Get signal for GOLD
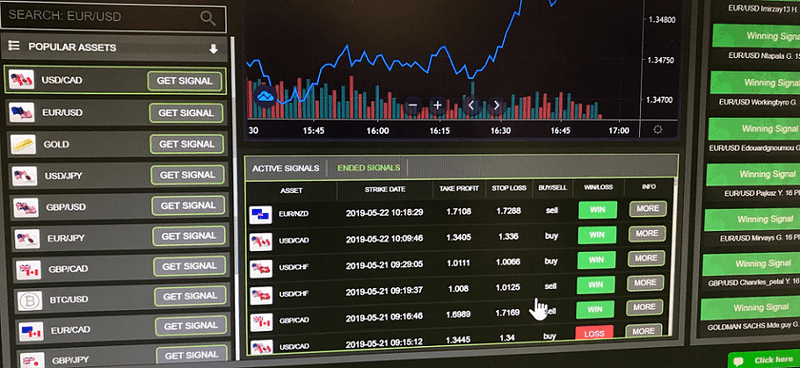 [x=187, y=144]
